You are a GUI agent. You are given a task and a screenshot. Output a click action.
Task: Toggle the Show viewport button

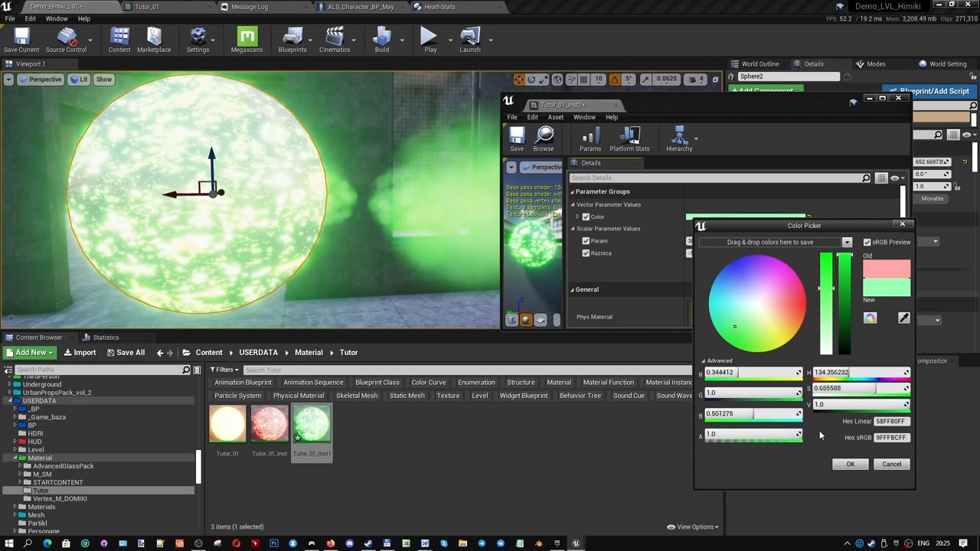pos(103,80)
